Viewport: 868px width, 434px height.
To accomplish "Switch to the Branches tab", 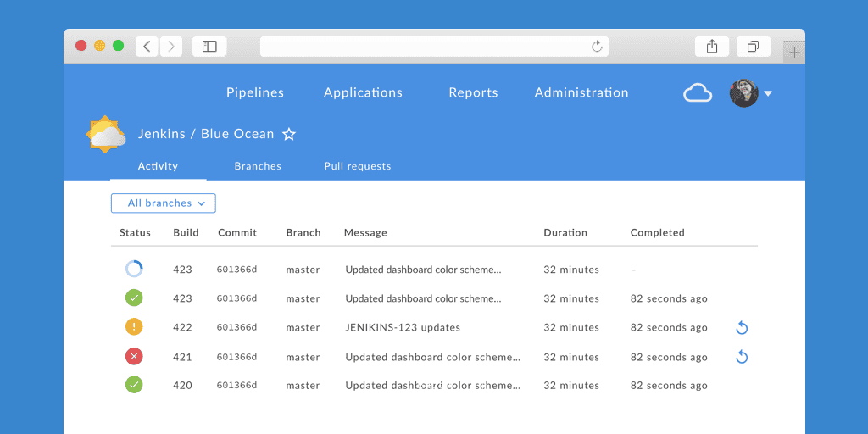I will [258, 166].
